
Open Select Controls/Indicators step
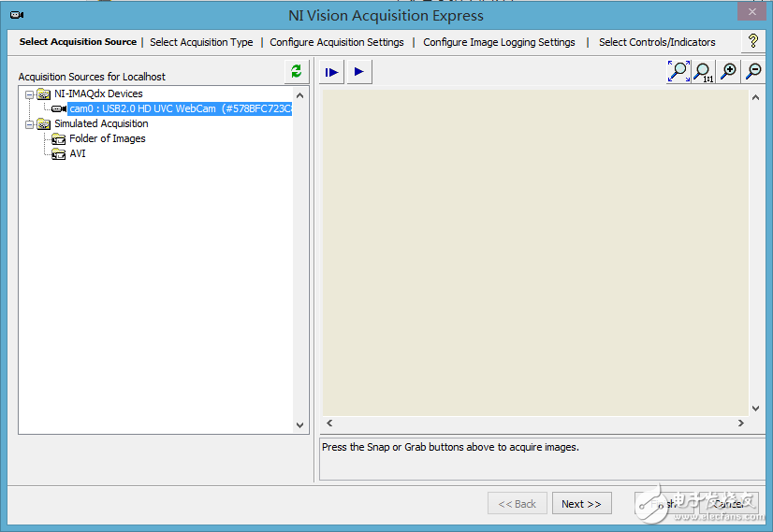[657, 42]
